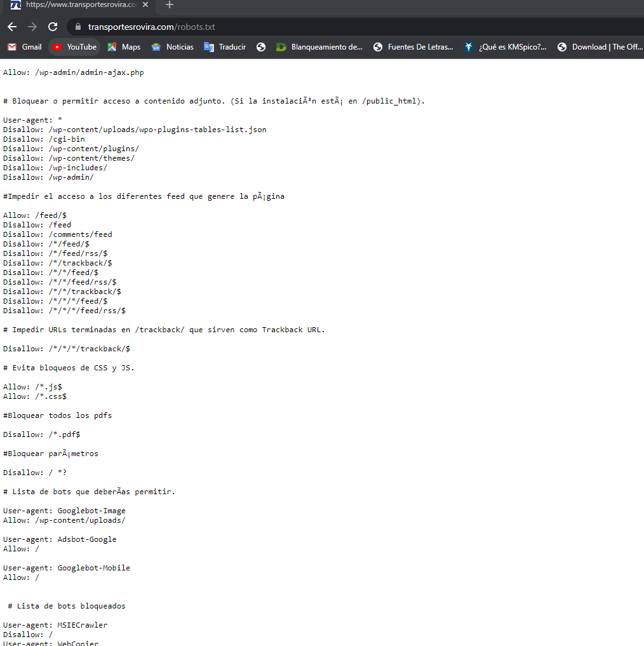Viewport: 644px width, 646px height.
Task: Click the 'Disallow: /wp-content/plugins/' line
Action: pos(71,148)
